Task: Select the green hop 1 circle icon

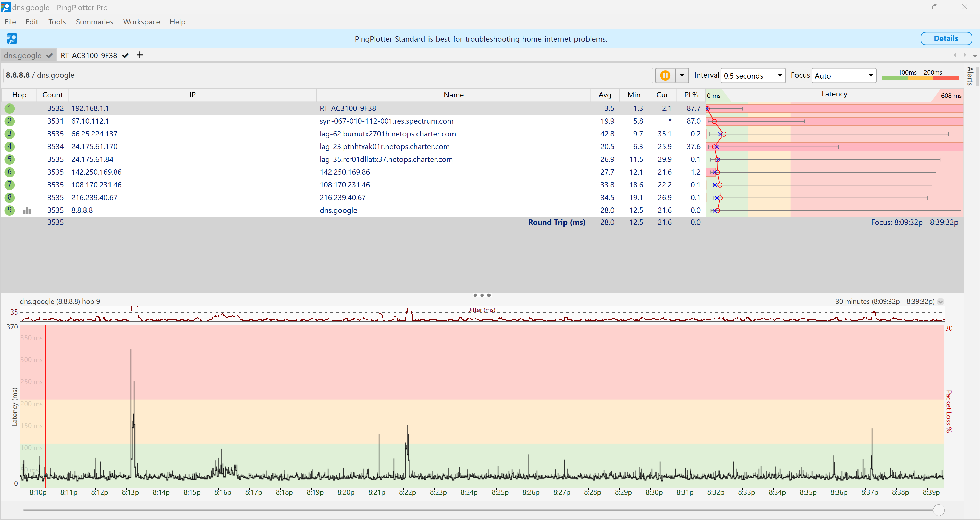Action: (9, 108)
